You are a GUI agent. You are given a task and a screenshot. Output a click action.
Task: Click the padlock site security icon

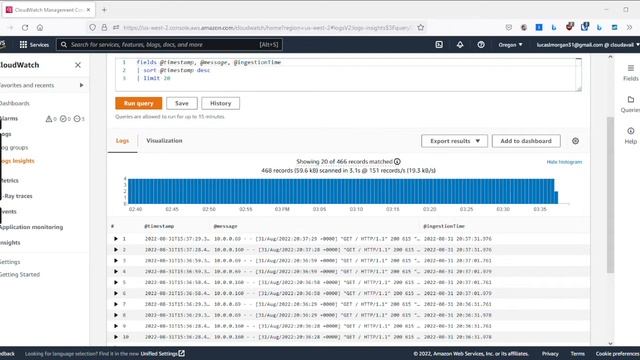104,27
